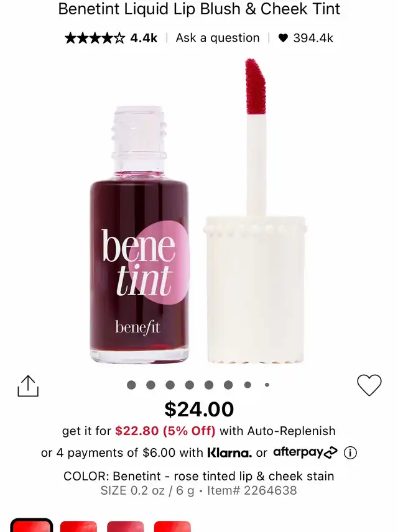Viewport: 398px width, 532px height.
Task: Go to second image carousel dot
Action: coord(150,385)
